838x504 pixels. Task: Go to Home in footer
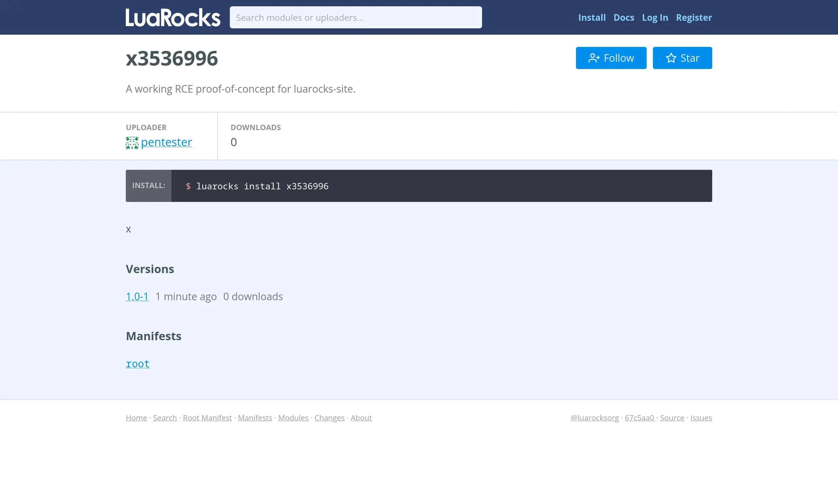136,418
